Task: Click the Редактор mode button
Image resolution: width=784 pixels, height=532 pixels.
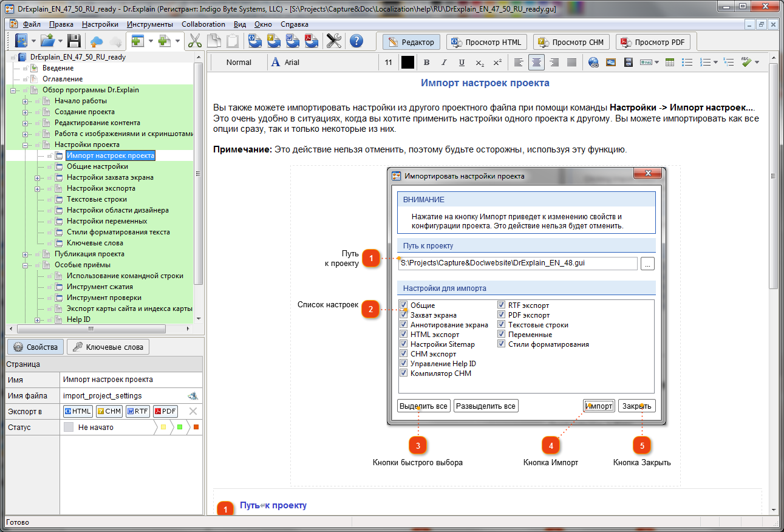Action: pos(412,42)
